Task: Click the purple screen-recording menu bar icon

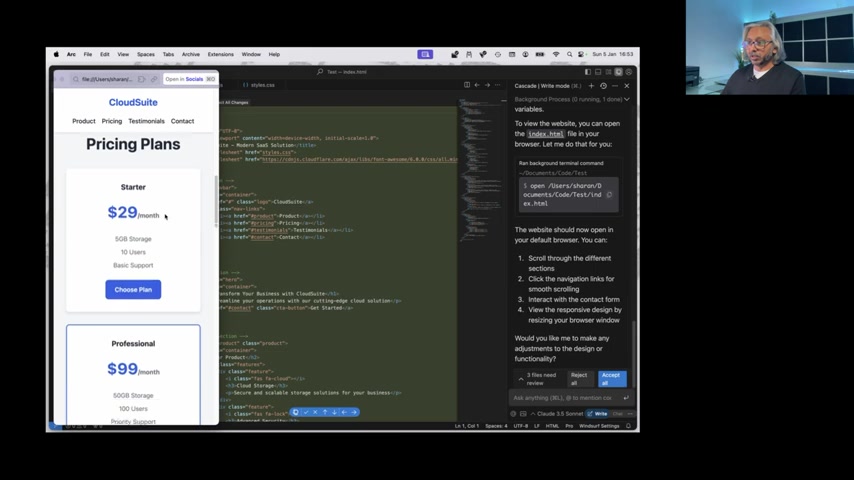Action: pyautogui.click(x=425, y=54)
